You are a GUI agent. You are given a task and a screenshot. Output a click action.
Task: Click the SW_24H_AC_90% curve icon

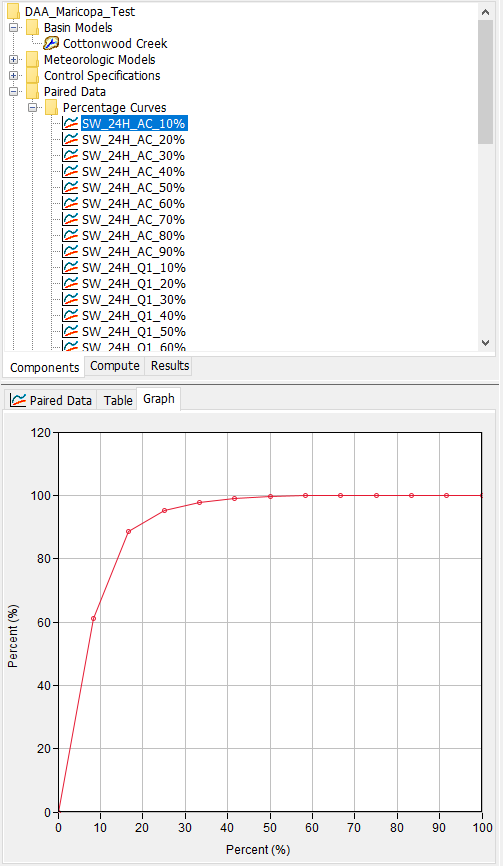(x=70, y=252)
